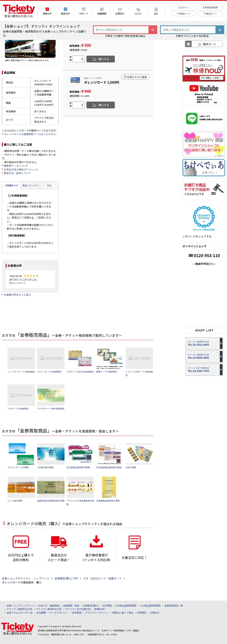The image size is (227, 644).
Task: Click the Tickety logo in header
Action: [x=19, y=11]
